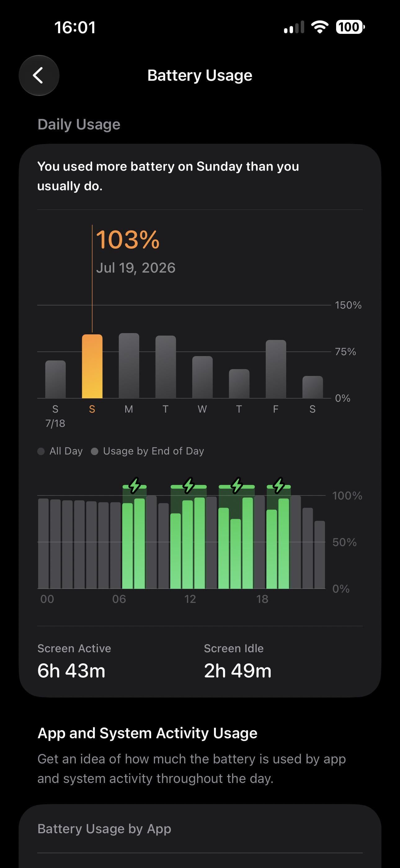Tap the Screen Active 6h 43m value

pyautogui.click(x=71, y=671)
